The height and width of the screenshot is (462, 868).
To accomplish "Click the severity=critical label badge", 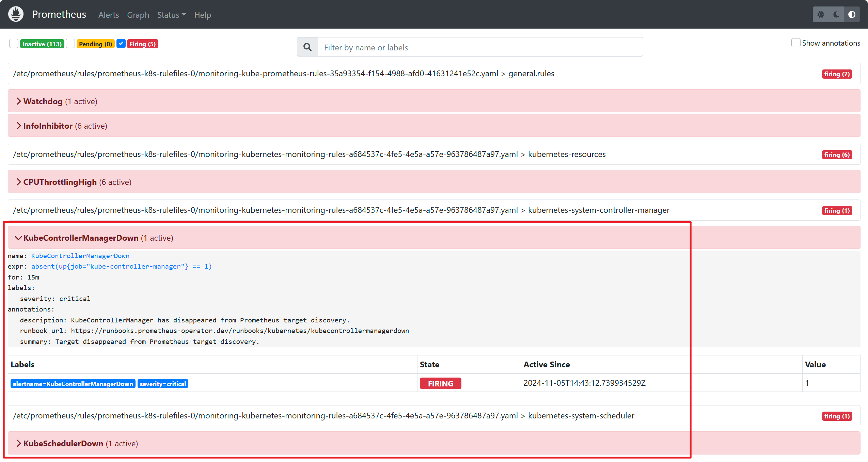I will point(163,384).
